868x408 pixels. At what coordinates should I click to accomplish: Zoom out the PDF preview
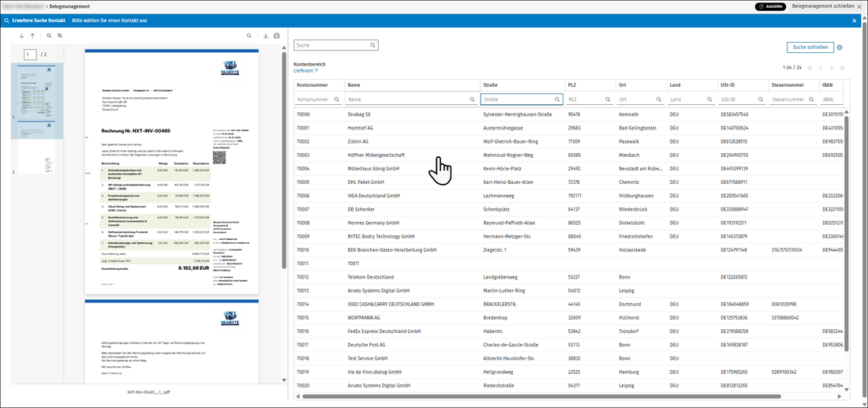(x=49, y=36)
